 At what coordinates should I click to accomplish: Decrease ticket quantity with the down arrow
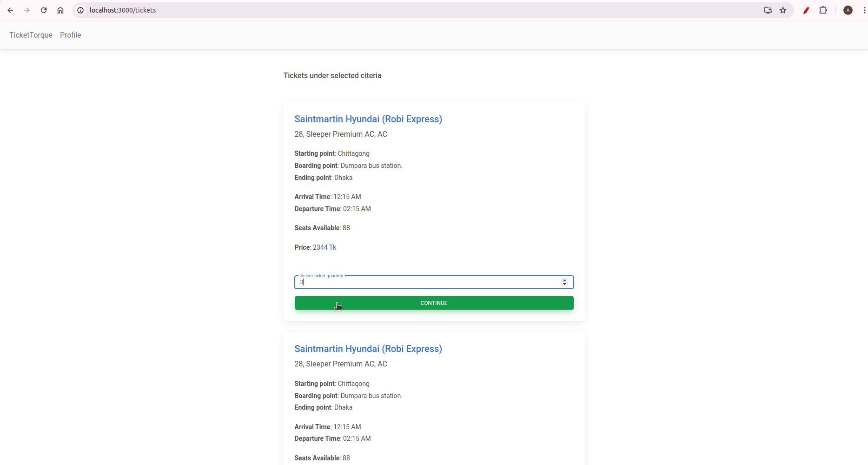pyautogui.click(x=565, y=284)
